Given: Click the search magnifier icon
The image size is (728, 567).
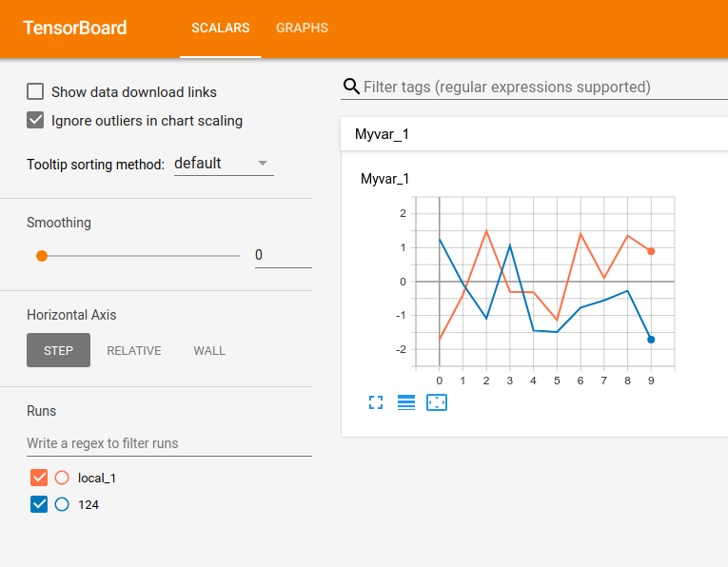Looking at the screenshot, I should pyautogui.click(x=351, y=87).
